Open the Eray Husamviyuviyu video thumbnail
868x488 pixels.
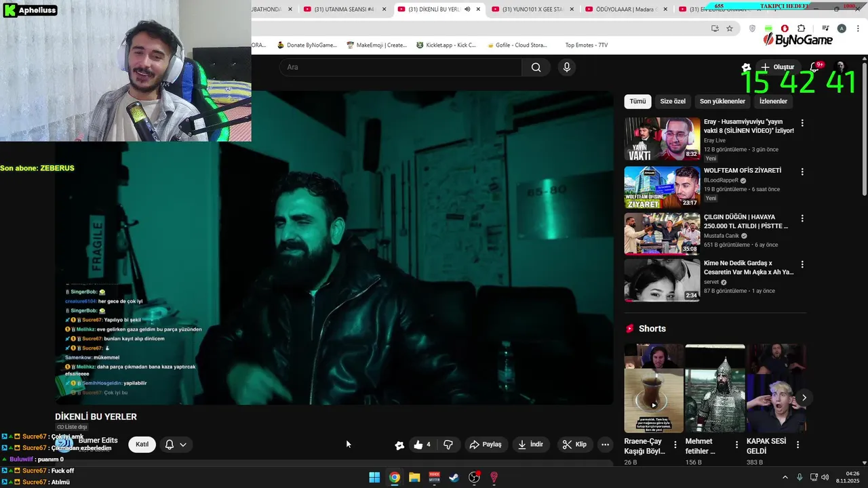point(662,139)
